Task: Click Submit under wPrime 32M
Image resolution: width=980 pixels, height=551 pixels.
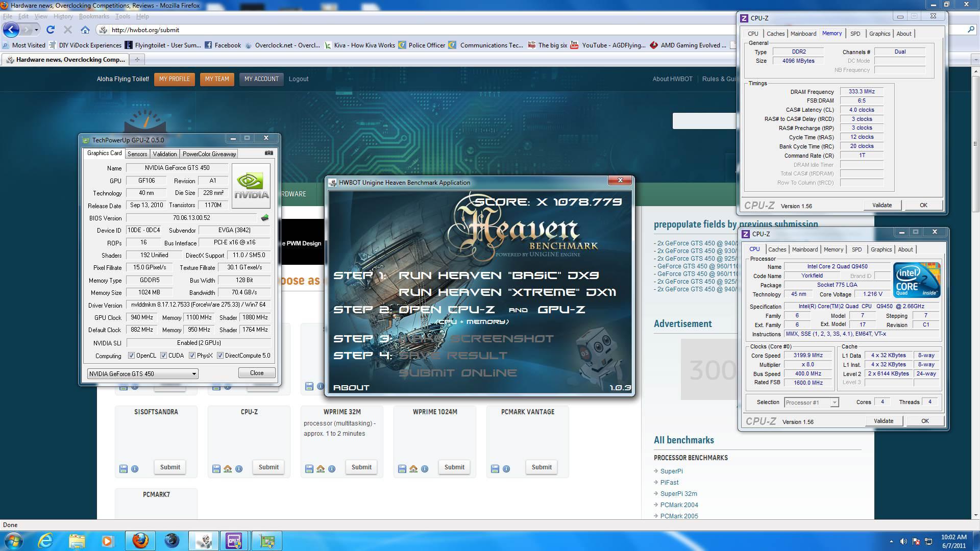Action: click(361, 467)
